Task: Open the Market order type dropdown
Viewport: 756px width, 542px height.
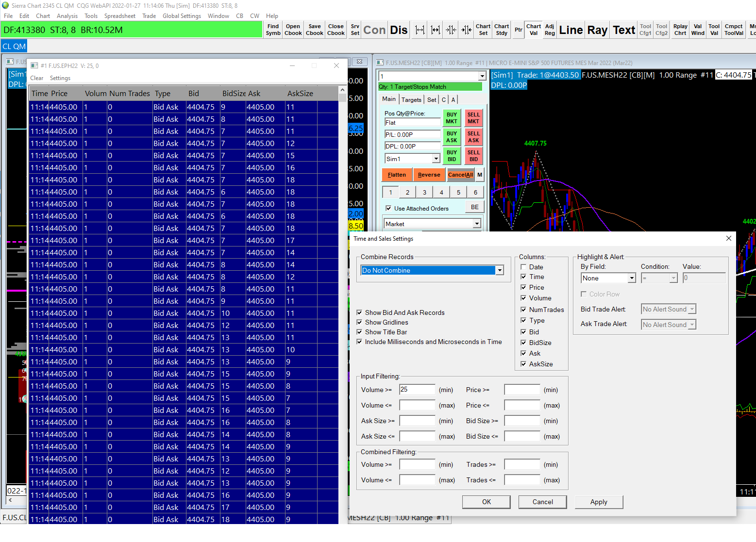Action: click(x=477, y=224)
